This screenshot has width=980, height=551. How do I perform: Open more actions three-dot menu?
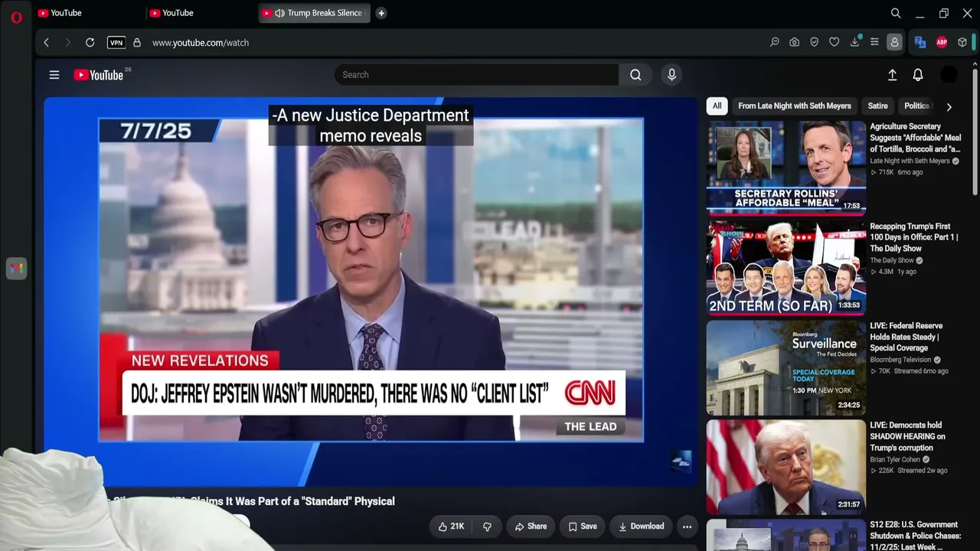[x=687, y=527]
